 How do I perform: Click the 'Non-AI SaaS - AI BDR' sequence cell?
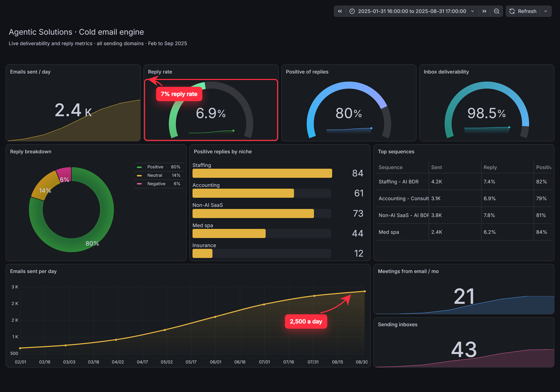tap(403, 215)
